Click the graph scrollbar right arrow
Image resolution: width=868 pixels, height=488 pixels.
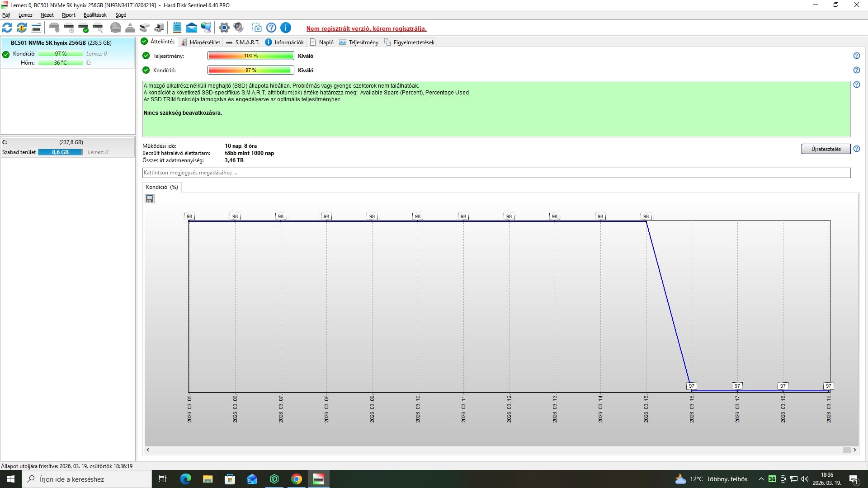[x=854, y=450]
